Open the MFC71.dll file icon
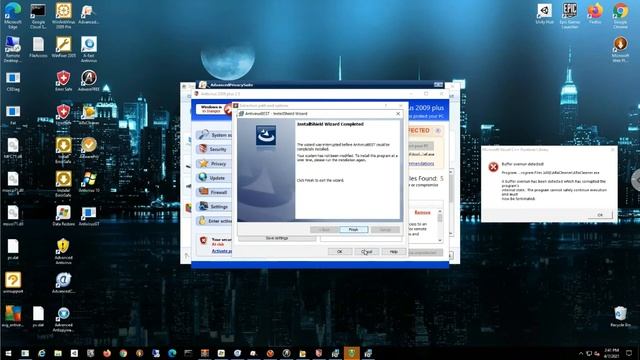640x360 pixels. point(13,148)
